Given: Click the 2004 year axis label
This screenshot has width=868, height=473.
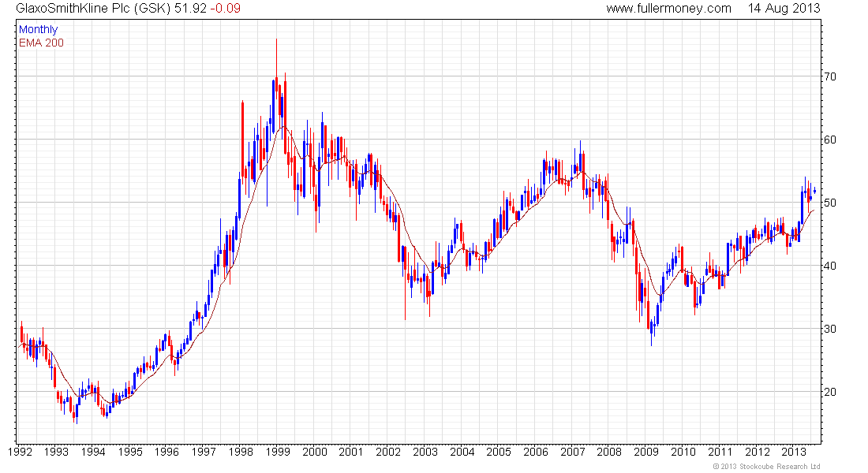Looking at the screenshot, I should click(462, 452).
